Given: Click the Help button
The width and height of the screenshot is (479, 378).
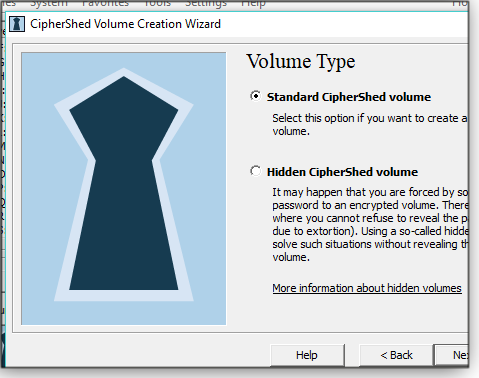Looking at the screenshot, I should pyautogui.click(x=307, y=355).
